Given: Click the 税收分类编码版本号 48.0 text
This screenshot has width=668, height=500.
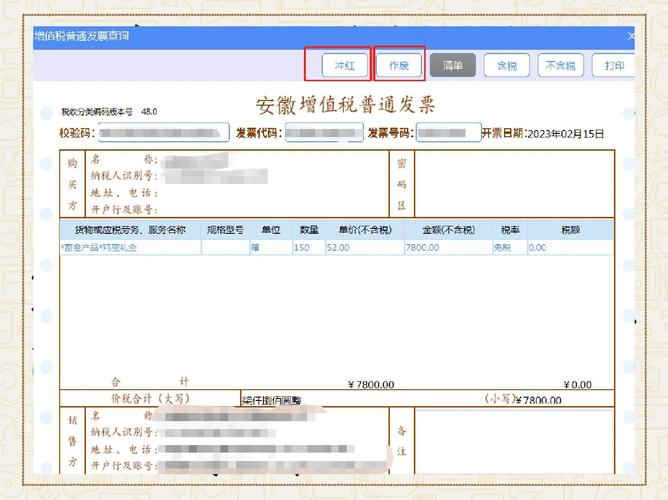Looking at the screenshot, I should (109, 112).
